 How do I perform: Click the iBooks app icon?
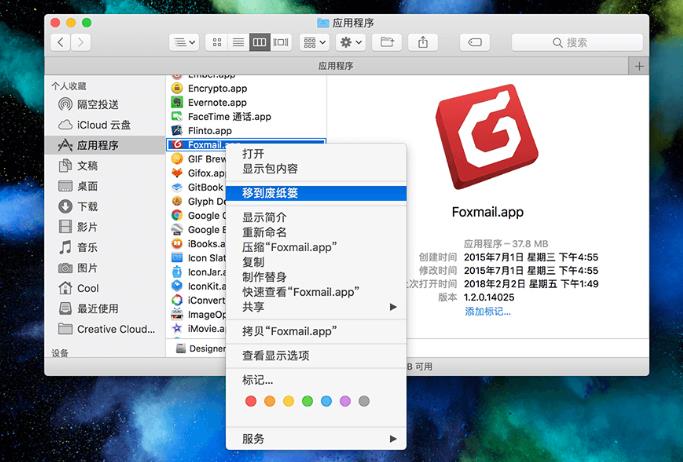click(177, 243)
